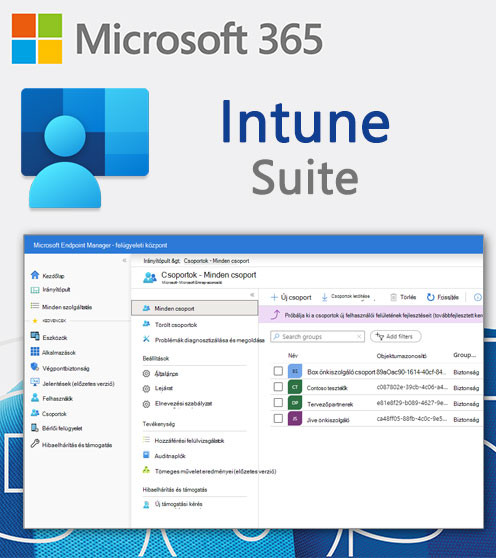This screenshot has width=496, height=558.
Task: Click the Group... column header
Action: click(464, 355)
